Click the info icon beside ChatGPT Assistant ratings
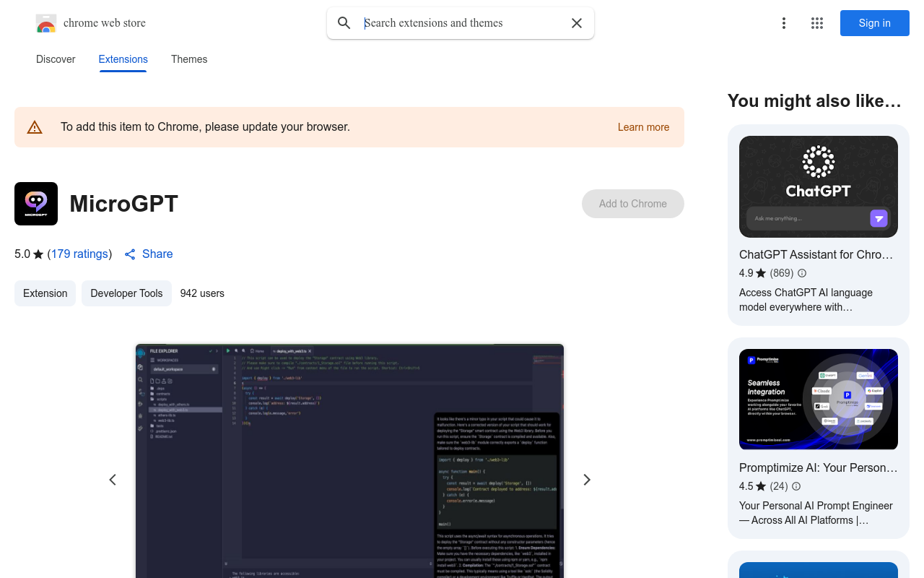Screen dimensions: 924x578 point(802,273)
